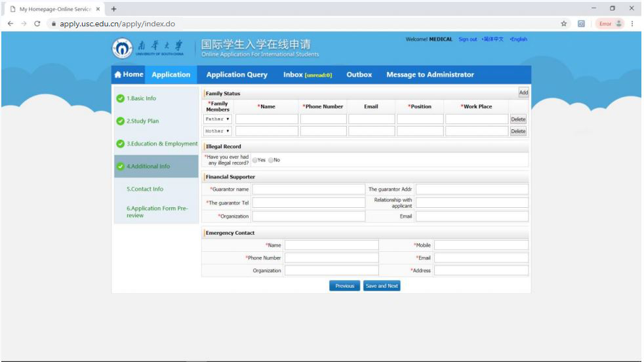Click into the Guarantor name field
The height and width of the screenshot is (362, 644).
308,190
